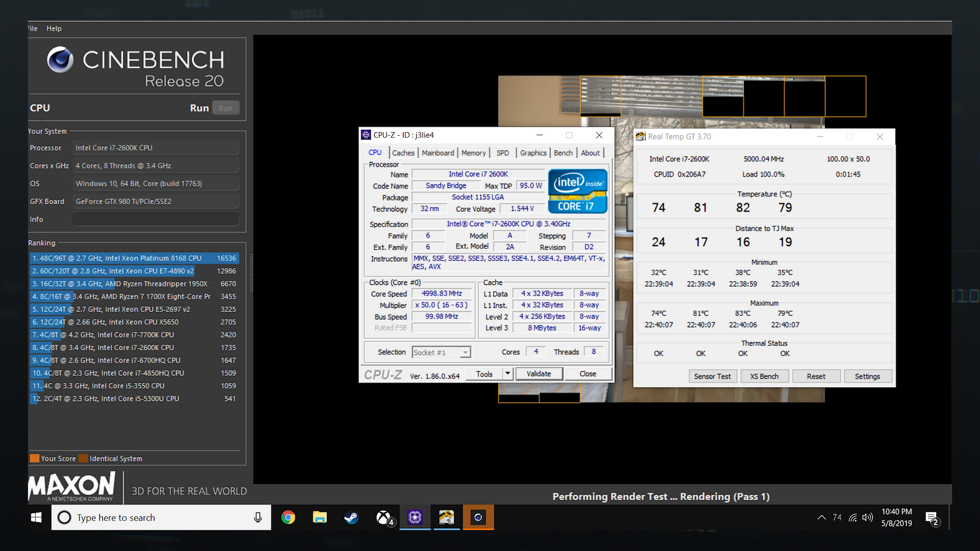Click the Validate button in CPU-Z

539,374
